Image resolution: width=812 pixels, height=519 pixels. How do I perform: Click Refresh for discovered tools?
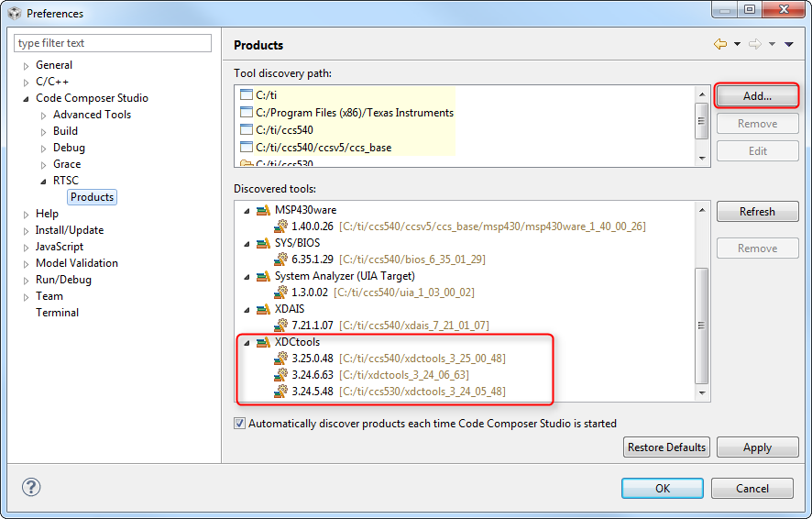point(757,211)
